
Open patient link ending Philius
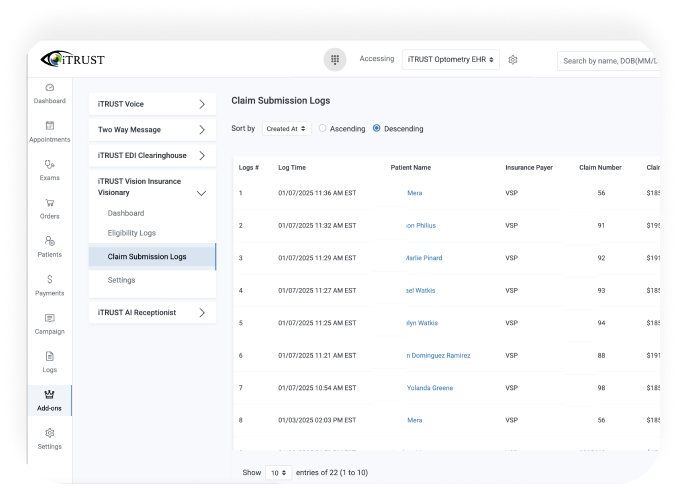(x=421, y=225)
